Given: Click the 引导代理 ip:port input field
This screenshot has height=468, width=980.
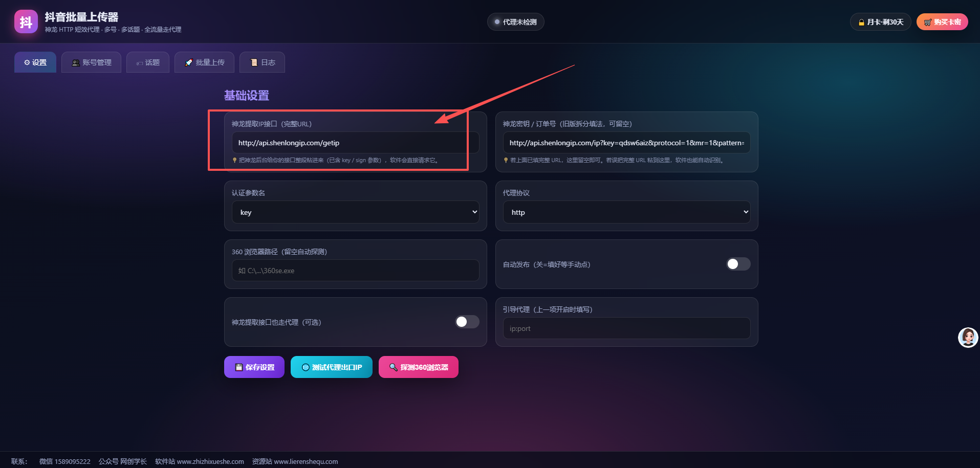Looking at the screenshot, I should click(627, 328).
